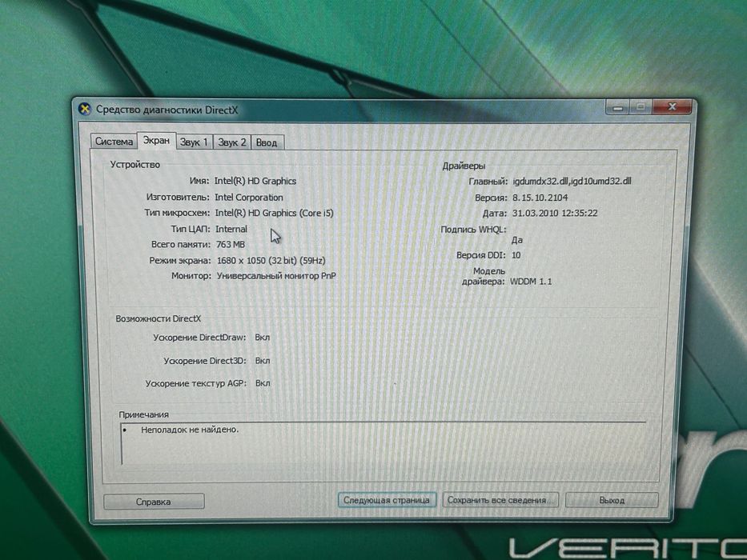Click the maximize button in title bar
Image resolution: width=747 pixels, height=560 pixels.
pyautogui.click(x=641, y=106)
